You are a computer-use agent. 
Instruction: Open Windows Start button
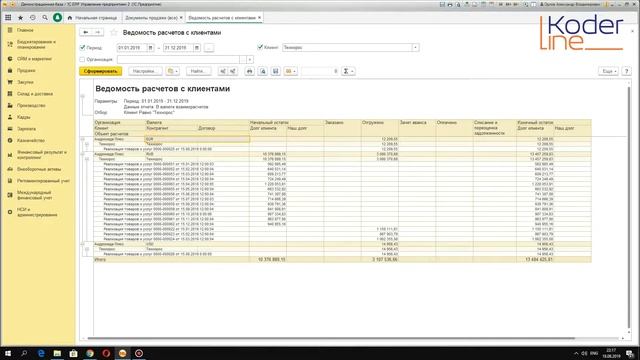(8, 353)
